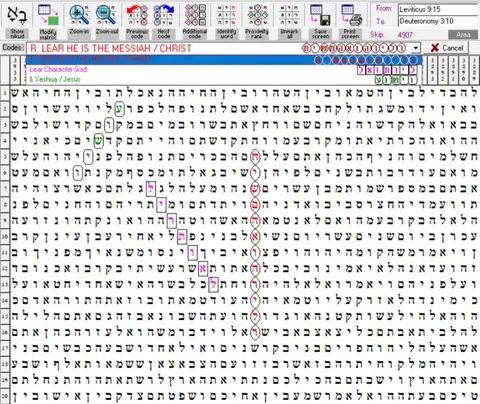This screenshot has height=404, width=480.
Task: Click the Skip value 4907
Action: (x=405, y=35)
